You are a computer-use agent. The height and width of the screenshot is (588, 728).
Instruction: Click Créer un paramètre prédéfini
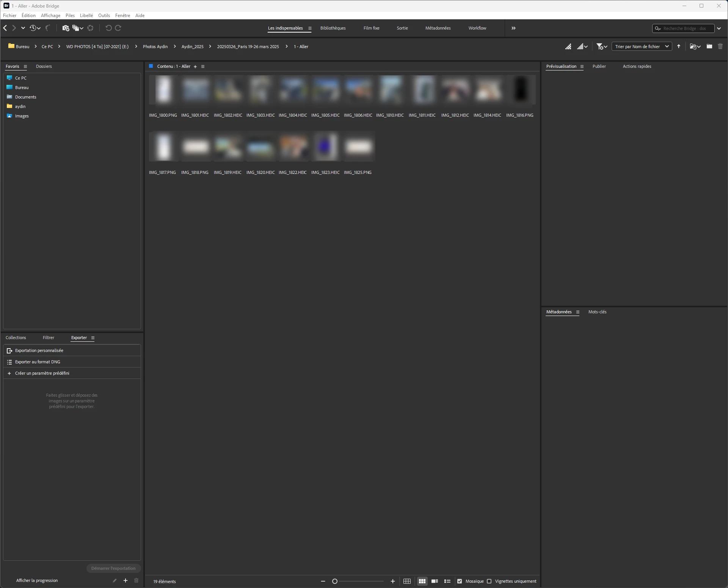tap(42, 373)
